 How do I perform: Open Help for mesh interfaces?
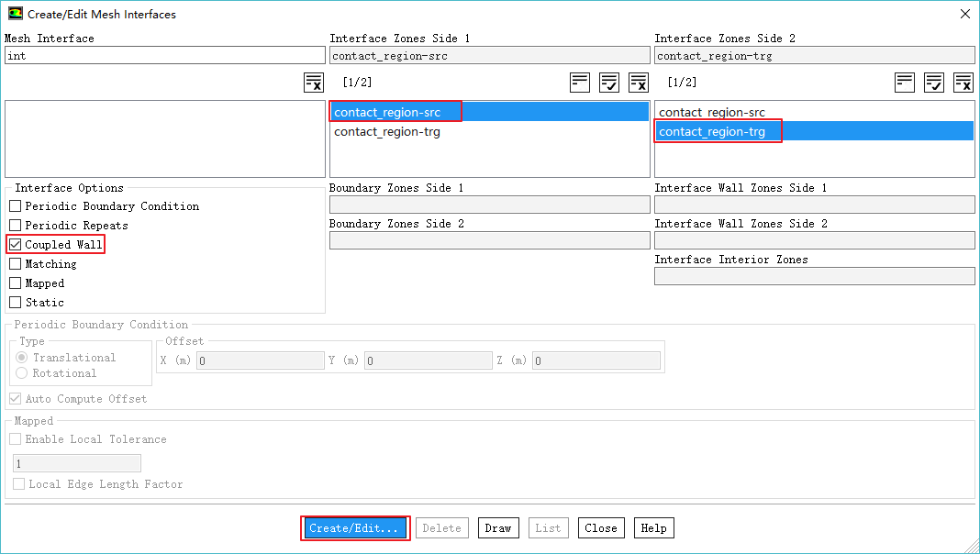tap(653, 528)
